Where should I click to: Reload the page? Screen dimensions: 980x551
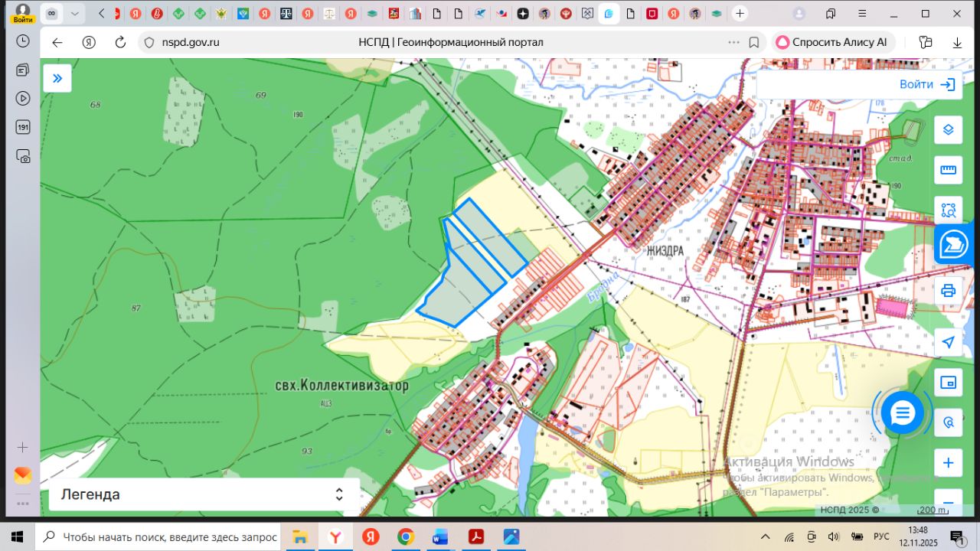120,42
